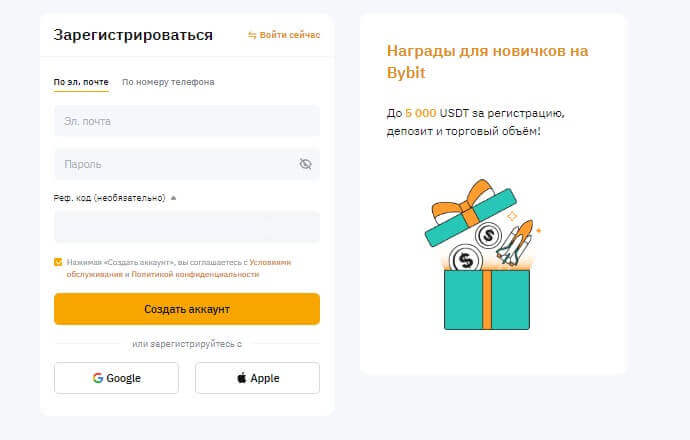690x440 pixels.
Task: Click the referral code input field
Action: 187,226
